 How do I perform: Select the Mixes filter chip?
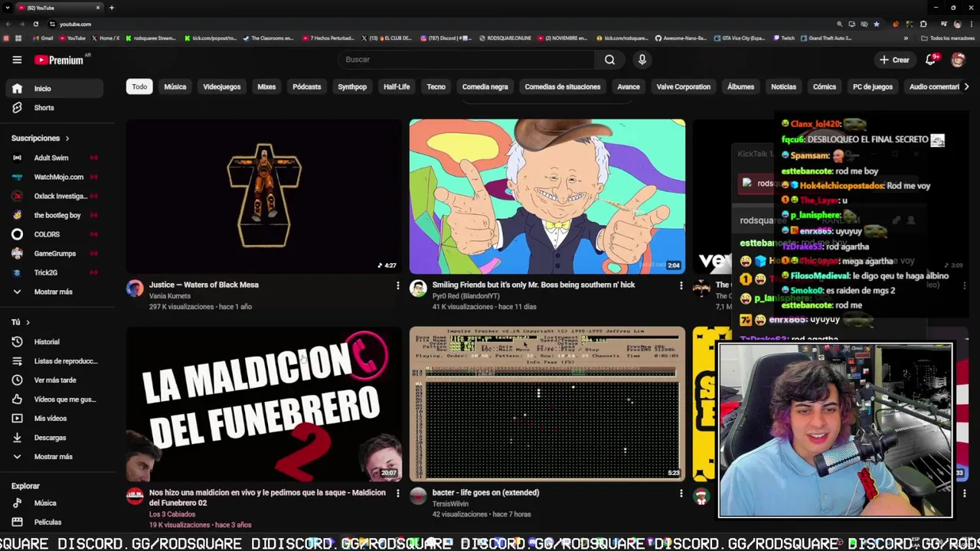[x=266, y=86]
